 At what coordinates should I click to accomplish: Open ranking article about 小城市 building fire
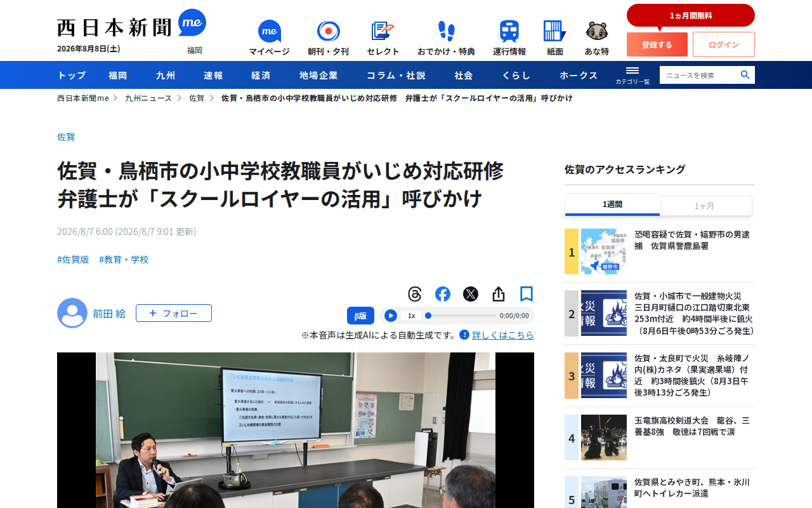pos(695,313)
